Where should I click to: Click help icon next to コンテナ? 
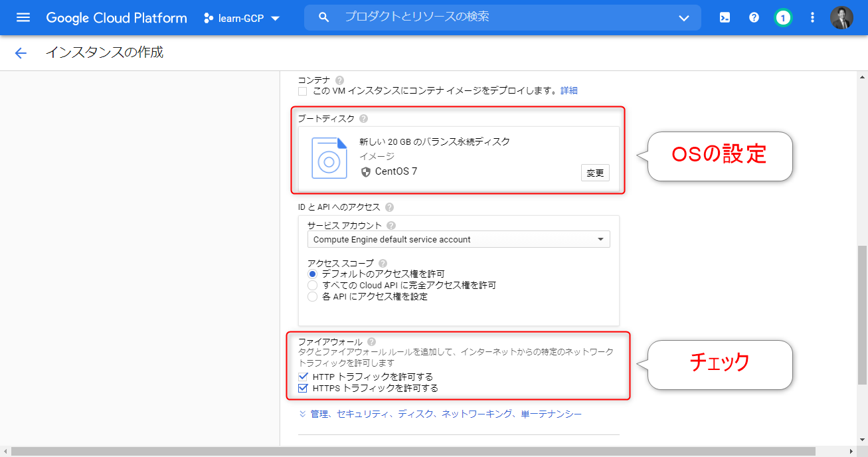[x=340, y=80]
